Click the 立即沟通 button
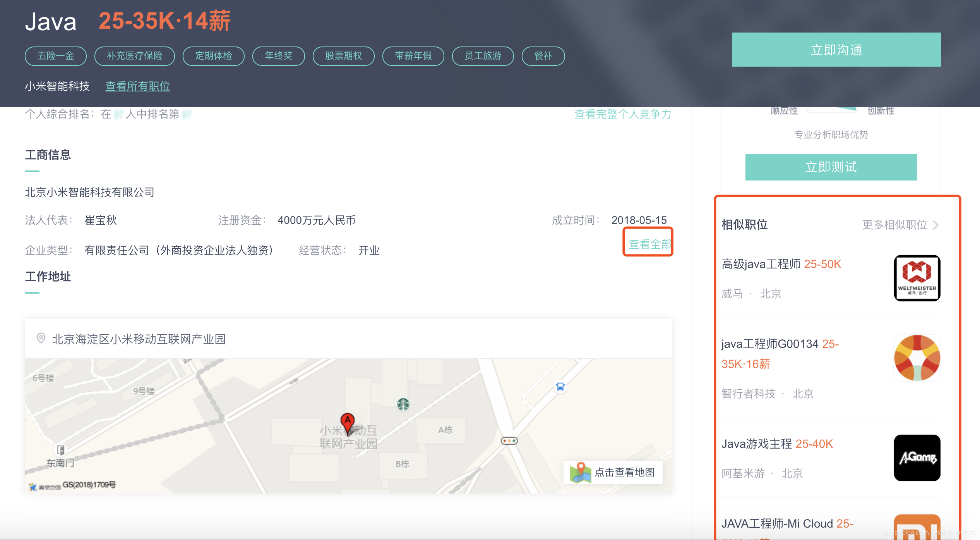Image resolution: width=980 pixels, height=540 pixels. click(836, 50)
